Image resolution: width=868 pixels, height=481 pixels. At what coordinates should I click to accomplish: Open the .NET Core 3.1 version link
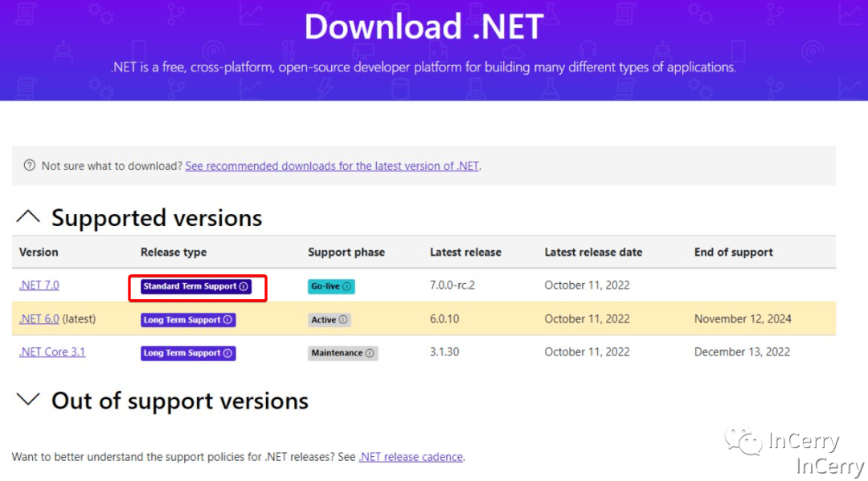[x=51, y=352]
